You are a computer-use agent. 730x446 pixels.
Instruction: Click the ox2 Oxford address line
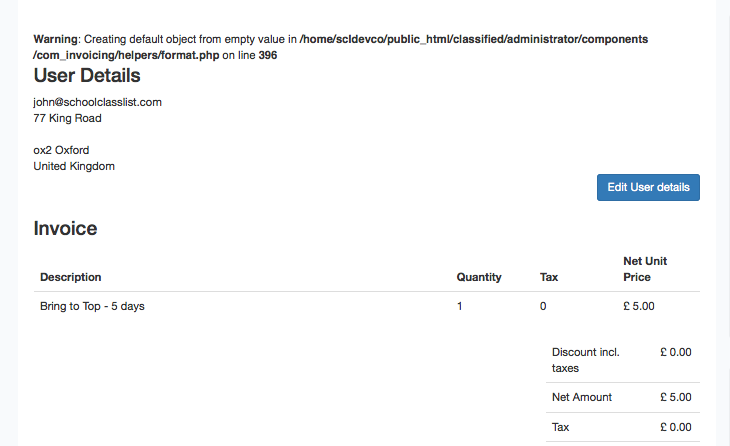[61, 150]
